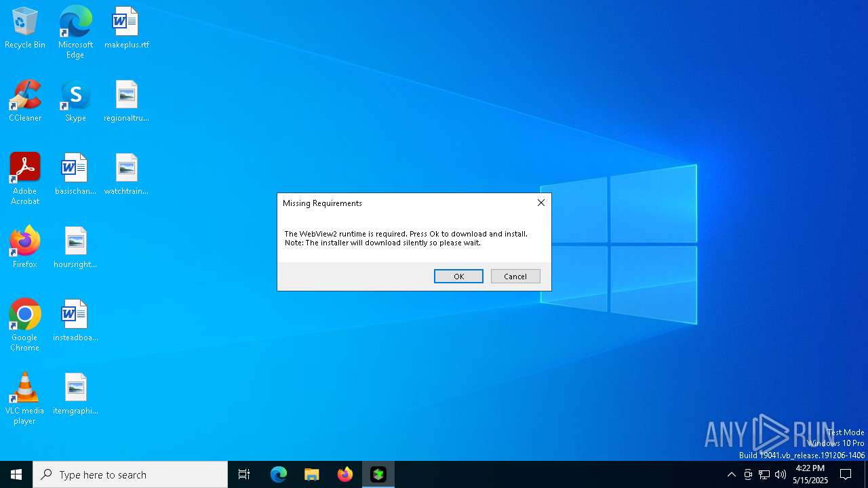The width and height of the screenshot is (868, 488).
Task: Close the Missing Requirements dialog window
Action: 541,203
